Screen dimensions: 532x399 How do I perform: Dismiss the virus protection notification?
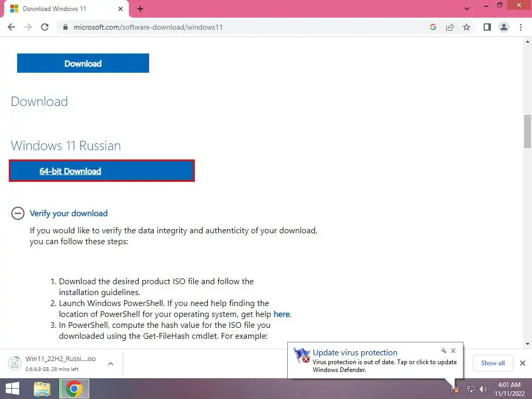click(x=453, y=351)
